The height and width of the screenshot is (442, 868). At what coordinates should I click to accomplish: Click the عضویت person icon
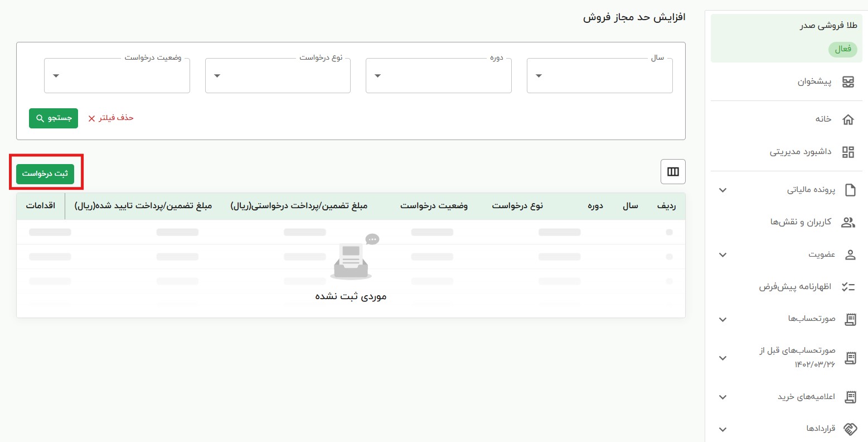tap(850, 255)
